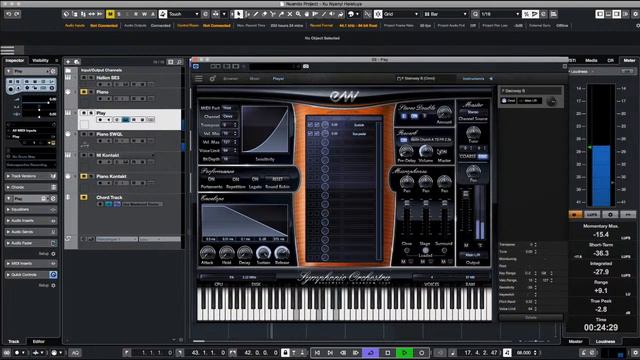Click the Stop transport button
Screen dimensions: 640x360
(x=388, y=353)
